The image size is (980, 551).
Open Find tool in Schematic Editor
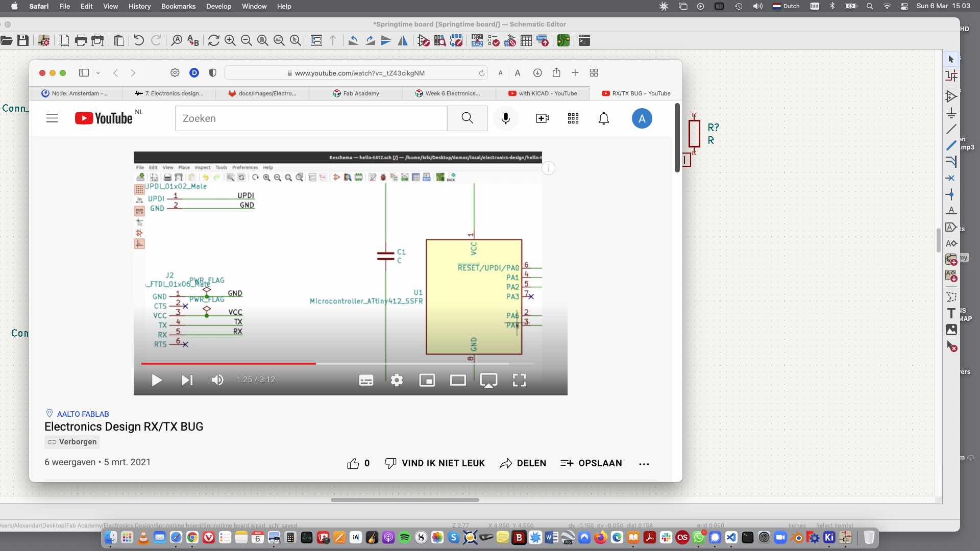177,40
